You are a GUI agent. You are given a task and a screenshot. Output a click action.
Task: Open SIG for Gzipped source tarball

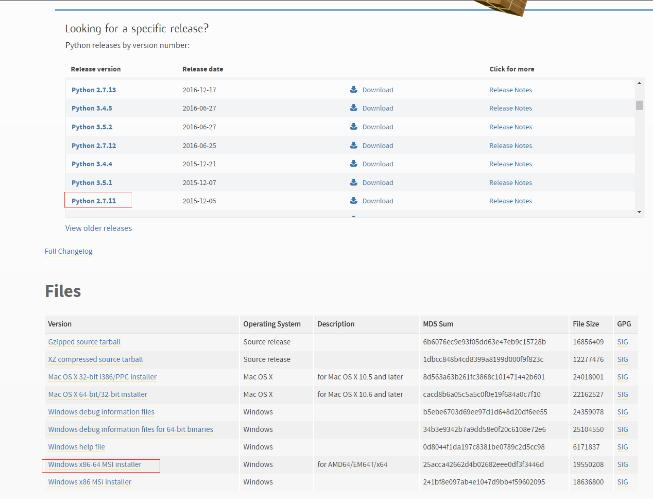tap(623, 342)
